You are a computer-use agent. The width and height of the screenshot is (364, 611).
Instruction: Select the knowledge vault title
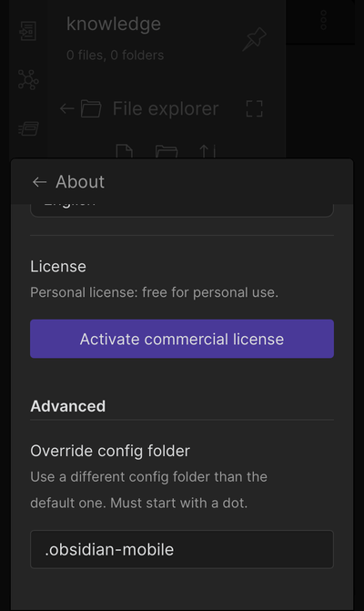113,25
